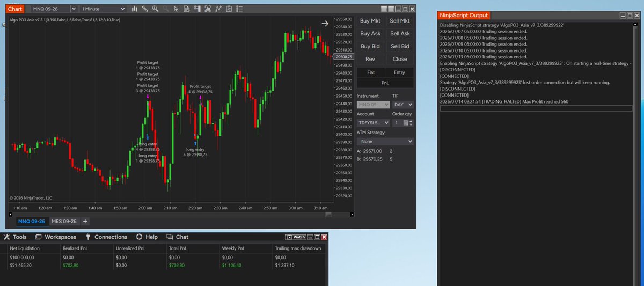Select the MNQ 09-26 chart tab

click(x=32, y=221)
